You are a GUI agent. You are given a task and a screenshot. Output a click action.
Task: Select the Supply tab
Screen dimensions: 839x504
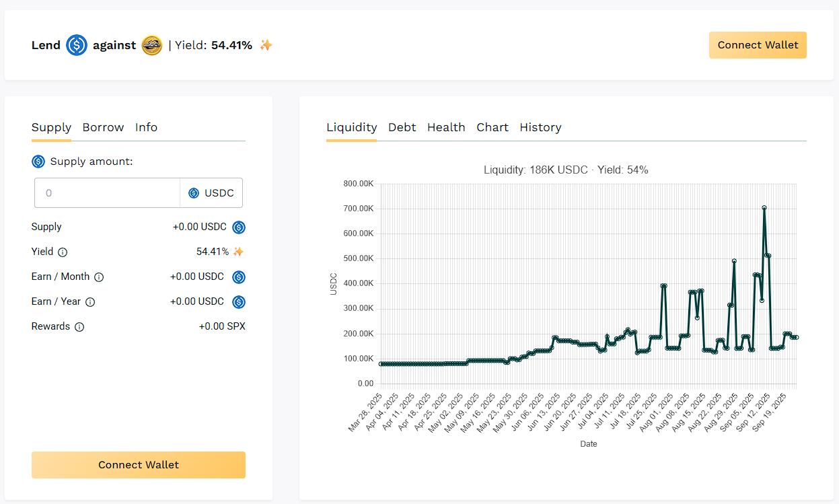(x=51, y=127)
